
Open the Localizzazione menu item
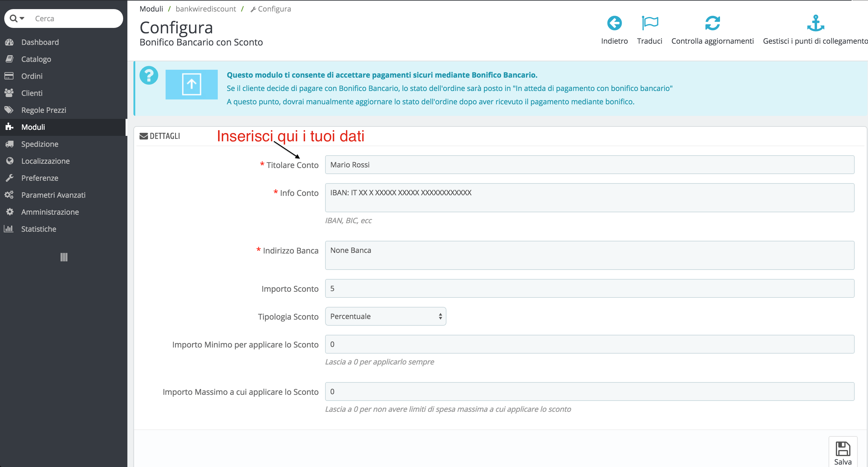pos(63,161)
